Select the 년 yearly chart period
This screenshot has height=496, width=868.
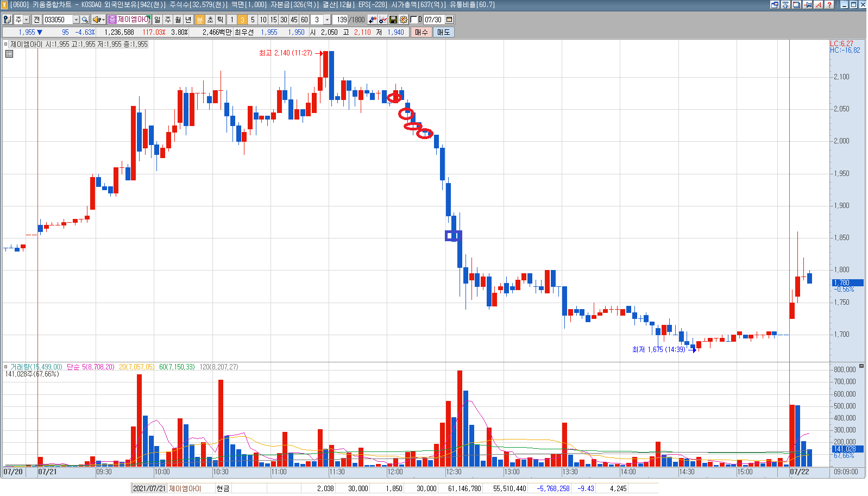pyautogui.click(x=188, y=20)
